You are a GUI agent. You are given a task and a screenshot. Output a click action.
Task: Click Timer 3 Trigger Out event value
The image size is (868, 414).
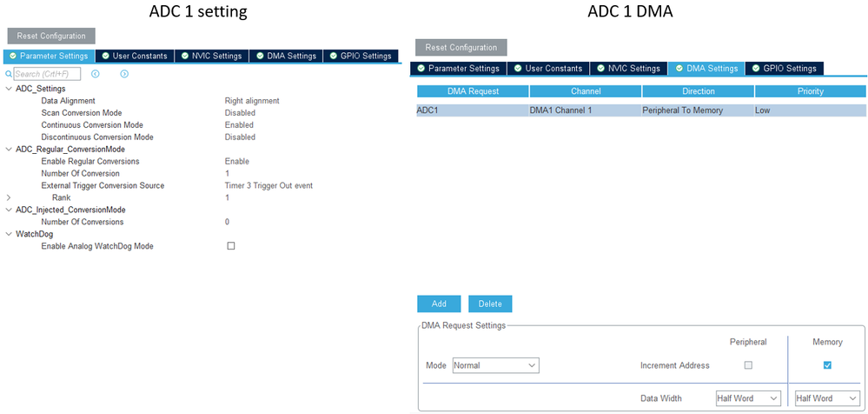tap(268, 185)
